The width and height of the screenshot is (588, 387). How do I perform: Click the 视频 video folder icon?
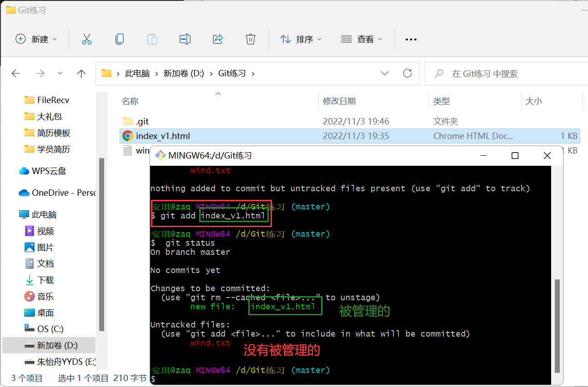coord(30,231)
